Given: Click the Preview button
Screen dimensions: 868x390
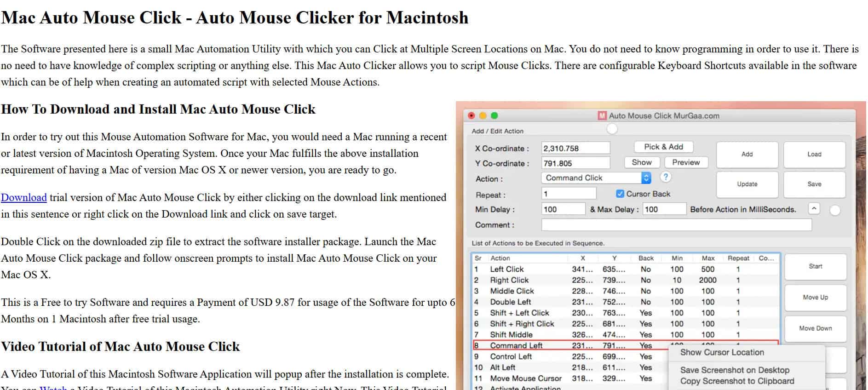Looking at the screenshot, I should click(686, 162).
